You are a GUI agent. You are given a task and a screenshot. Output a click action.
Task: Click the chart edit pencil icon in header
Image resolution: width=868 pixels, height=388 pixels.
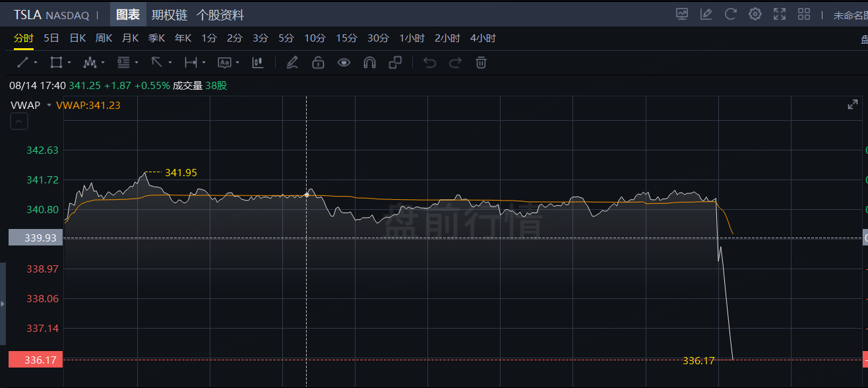point(706,14)
